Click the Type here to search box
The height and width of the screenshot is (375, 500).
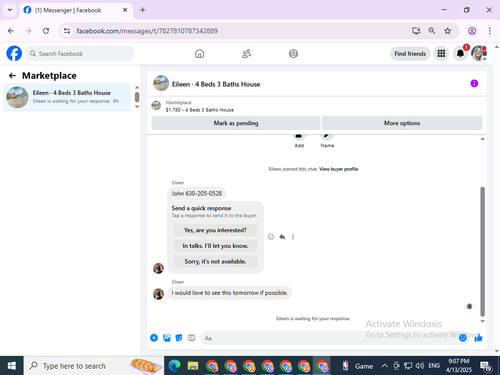click(93, 366)
